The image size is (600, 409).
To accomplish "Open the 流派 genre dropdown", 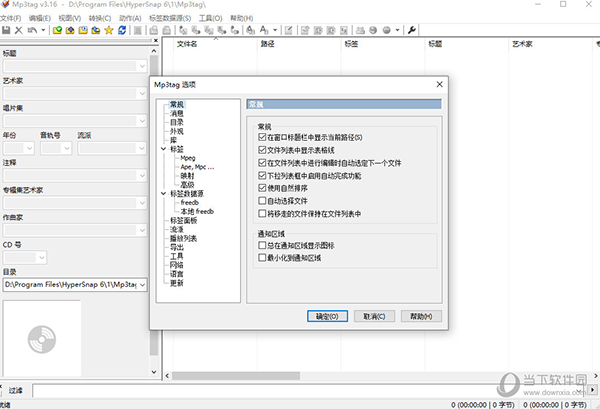I will [x=142, y=148].
